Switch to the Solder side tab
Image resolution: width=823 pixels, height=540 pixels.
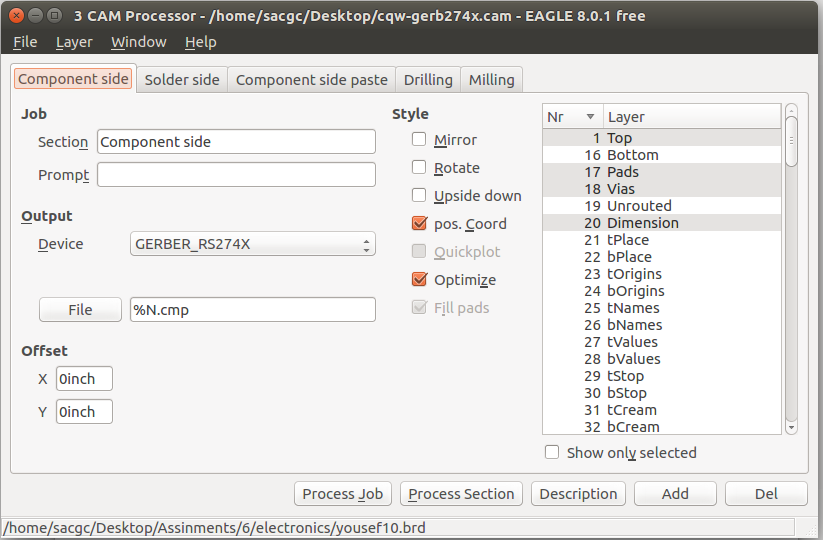[x=182, y=80]
